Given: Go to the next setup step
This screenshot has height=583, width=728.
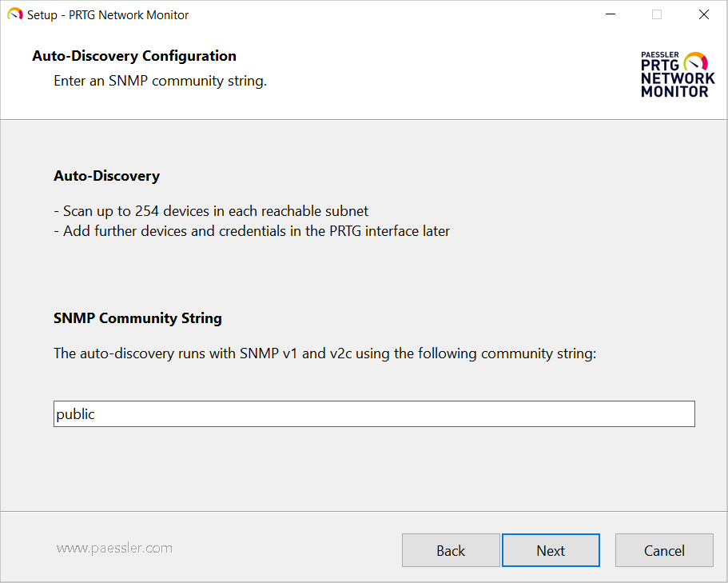Looking at the screenshot, I should point(551,550).
